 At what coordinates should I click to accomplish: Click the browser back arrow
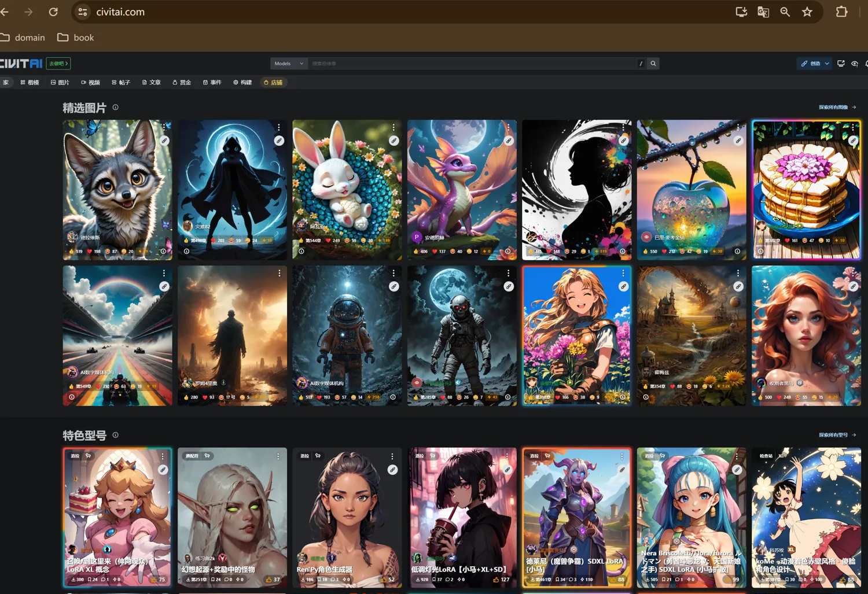(5, 12)
